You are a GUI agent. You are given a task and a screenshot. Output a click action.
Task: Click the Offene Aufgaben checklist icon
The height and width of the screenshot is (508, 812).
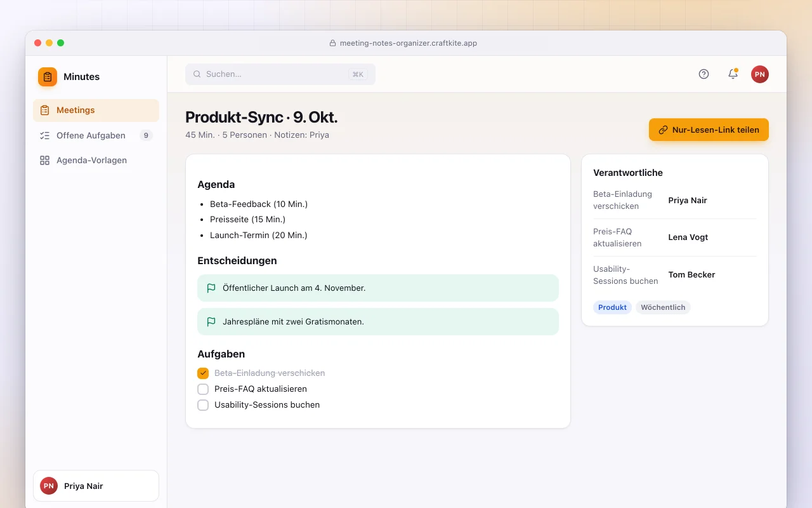click(44, 135)
